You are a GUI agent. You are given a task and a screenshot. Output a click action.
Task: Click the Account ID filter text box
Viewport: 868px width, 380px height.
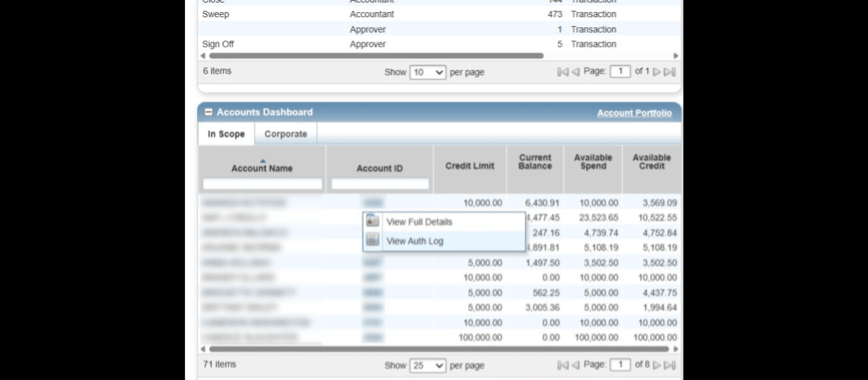click(x=380, y=184)
